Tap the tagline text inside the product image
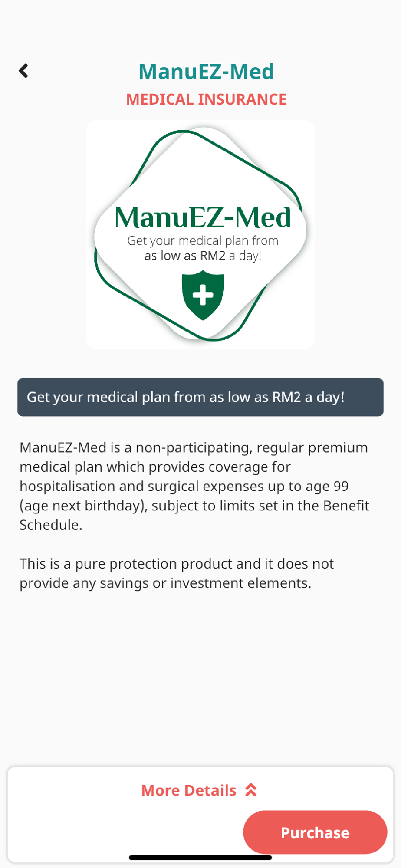The image size is (401, 868). 203,248
